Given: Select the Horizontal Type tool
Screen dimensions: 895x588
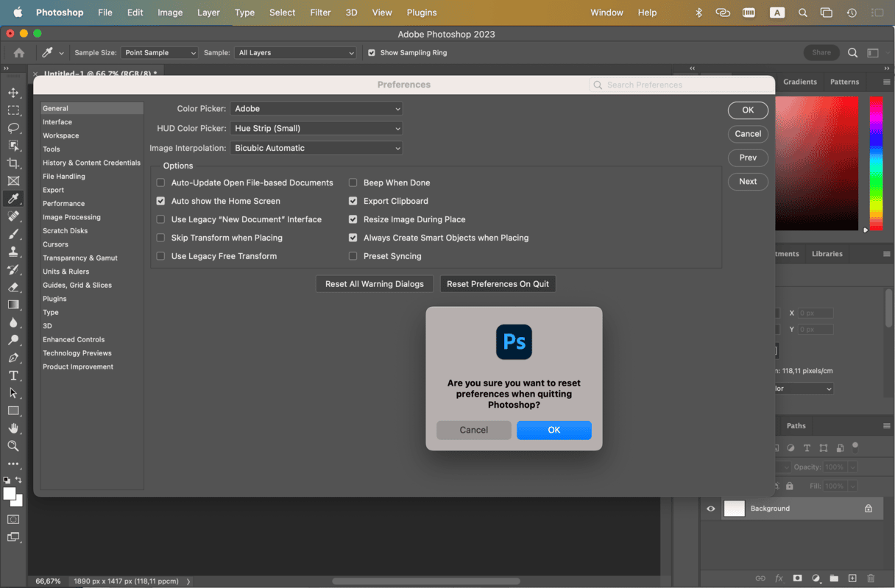Looking at the screenshot, I should (x=13, y=375).
